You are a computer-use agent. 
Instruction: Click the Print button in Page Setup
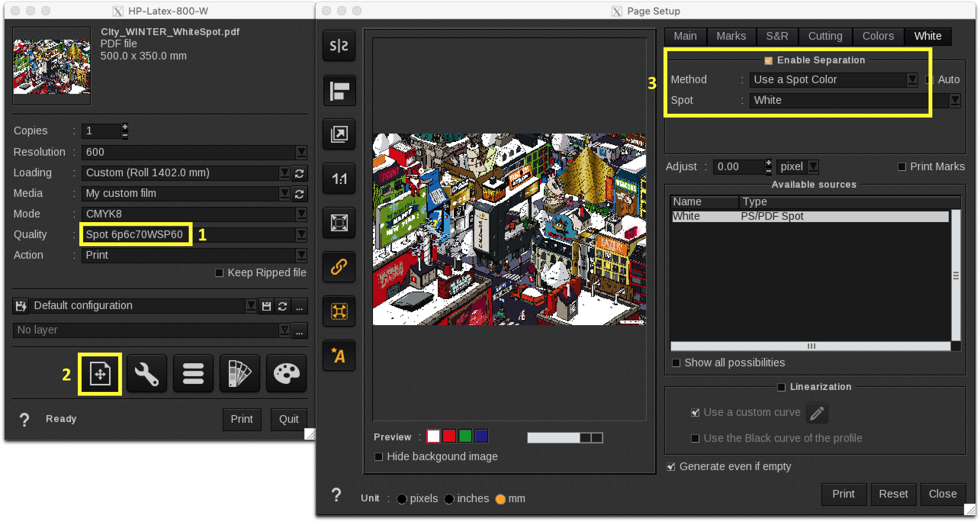click(843, 494)
